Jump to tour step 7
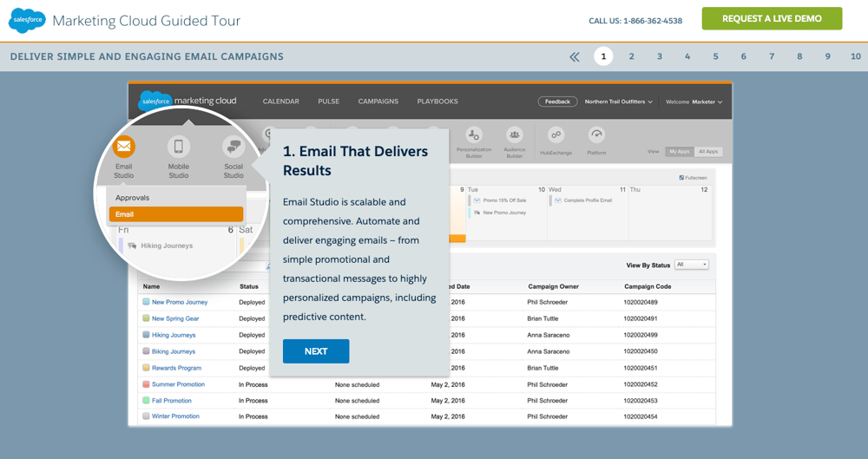Viewport: 868px width, 459px height. click(772, 56)
